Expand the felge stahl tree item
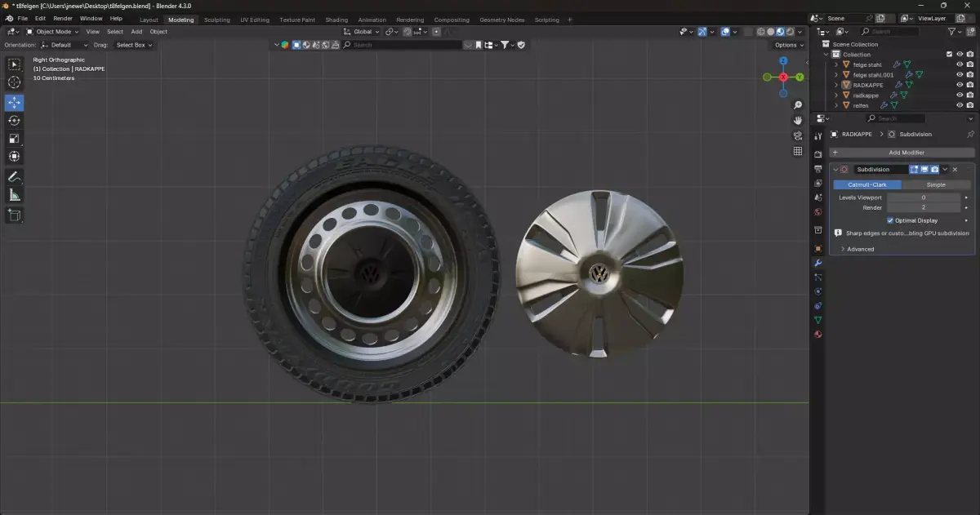Image resolution: width=980 pixels, height=515 pixels. click(x=836, y=64)
